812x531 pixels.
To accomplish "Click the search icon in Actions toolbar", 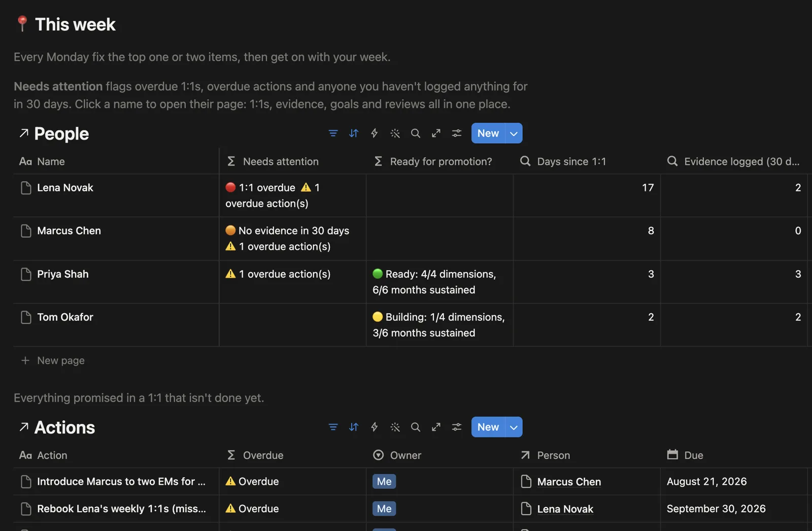I will [x=416, y=427].
